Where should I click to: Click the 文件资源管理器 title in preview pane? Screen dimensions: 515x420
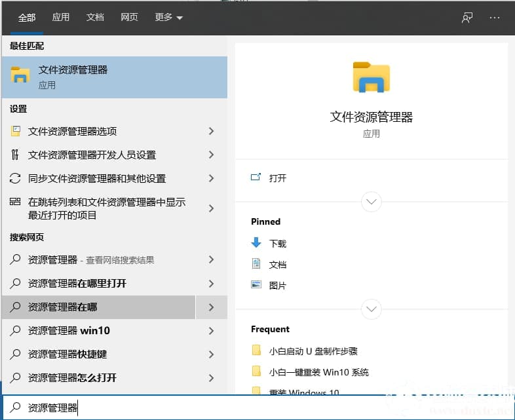371,117
